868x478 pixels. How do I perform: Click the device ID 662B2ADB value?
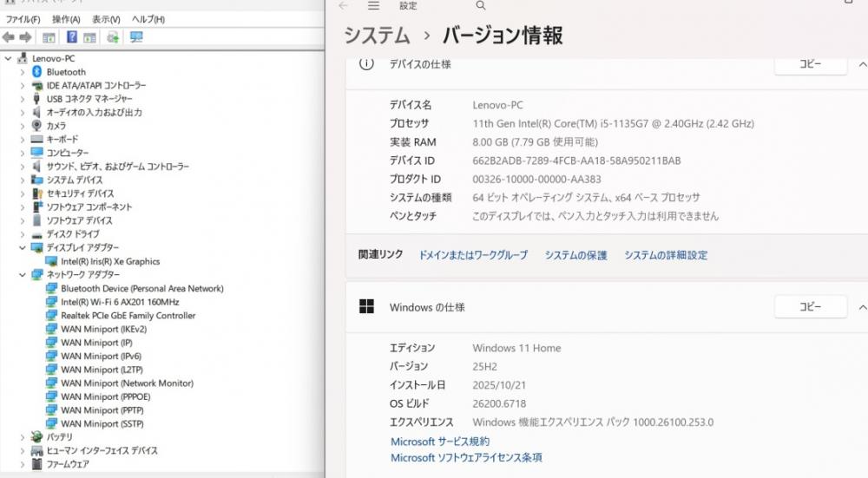click(576, 161)
